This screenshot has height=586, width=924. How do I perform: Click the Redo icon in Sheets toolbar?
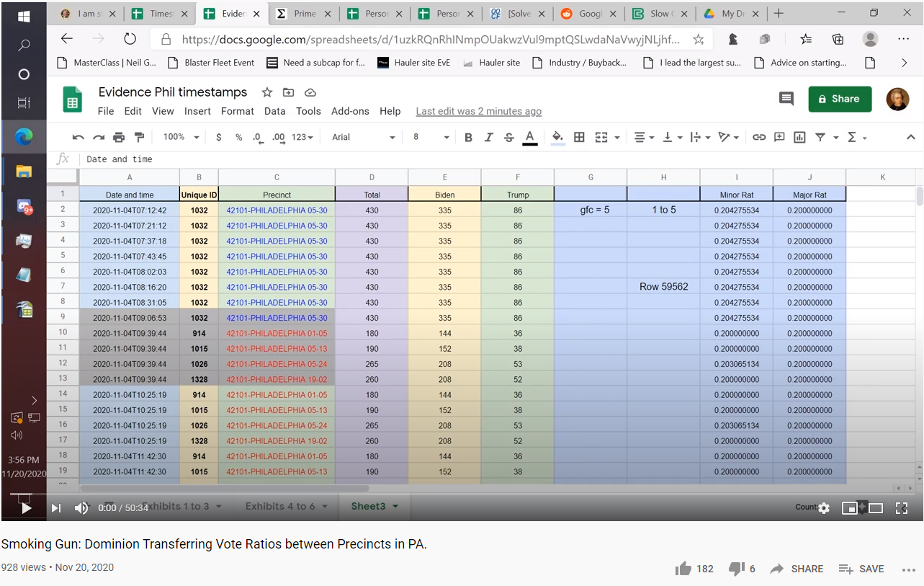99,137
